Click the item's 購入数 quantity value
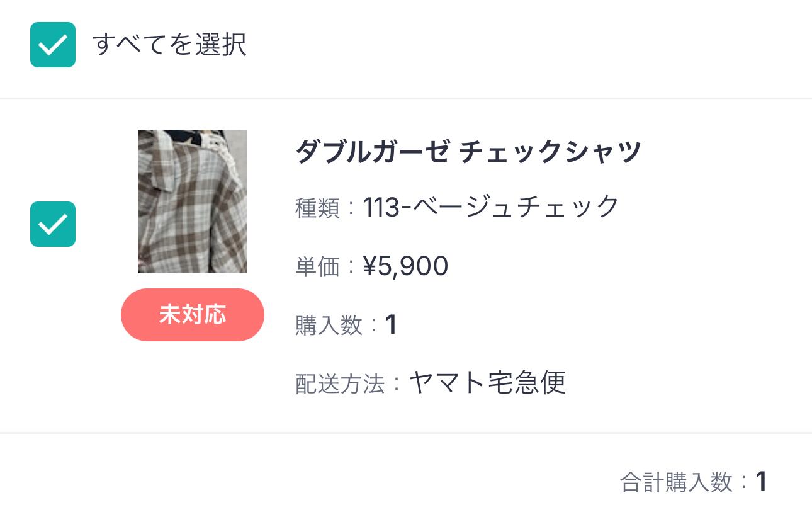The width and height of the screenshot is (812, 522). click(391, 326)
